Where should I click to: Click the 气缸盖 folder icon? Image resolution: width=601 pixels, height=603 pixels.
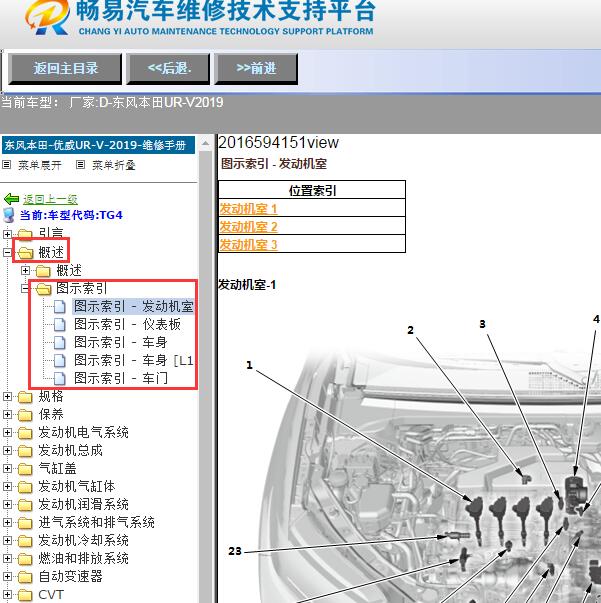[25, 469]
